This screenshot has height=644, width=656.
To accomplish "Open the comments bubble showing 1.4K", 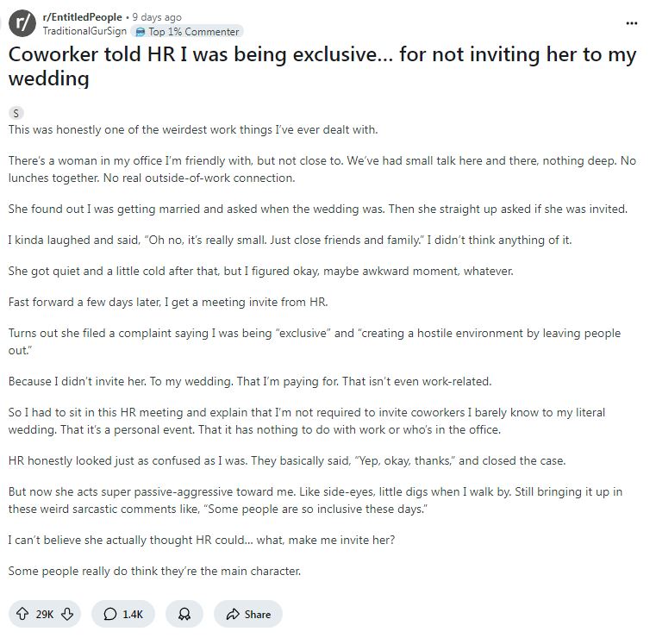I will click(x=123, y=614).
